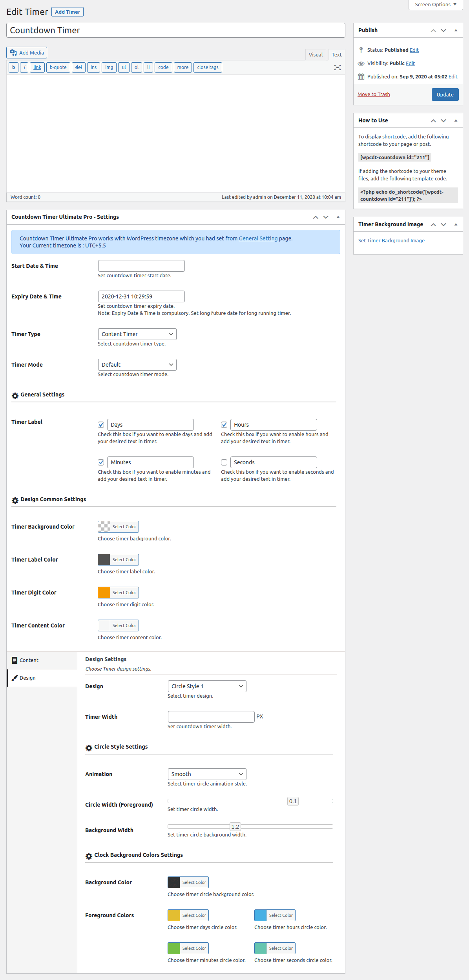Viewport: 469px width, 980px height.
Task: Move Publish box down
Action: pos(443,31)
